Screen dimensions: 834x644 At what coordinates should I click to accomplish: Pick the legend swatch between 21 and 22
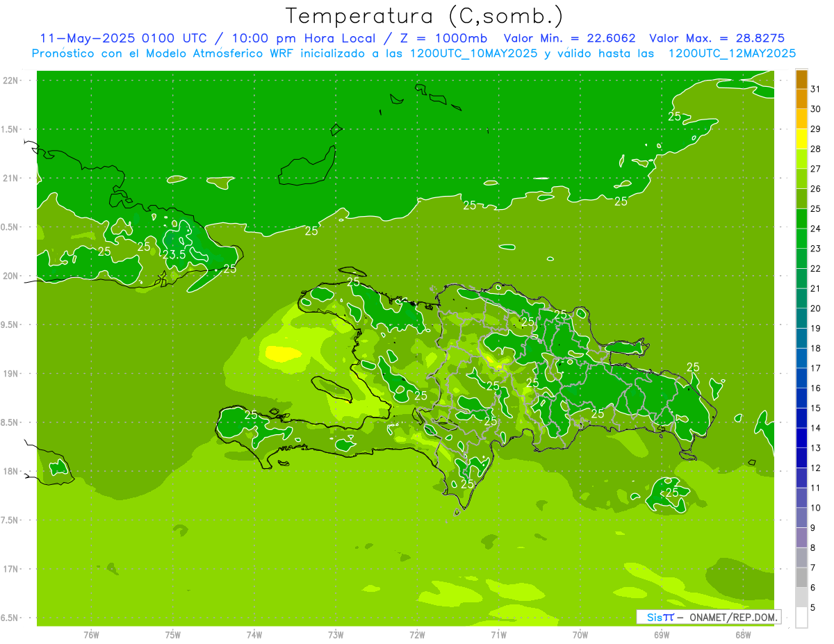[x=801, y=279]
